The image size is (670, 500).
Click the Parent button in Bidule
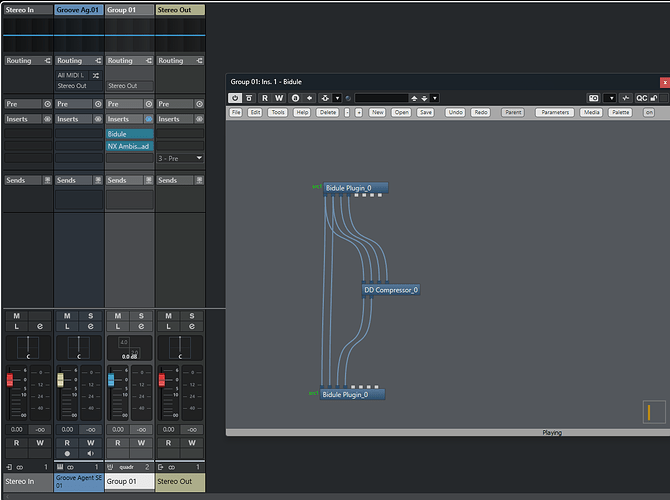click(x=513, y=112)
